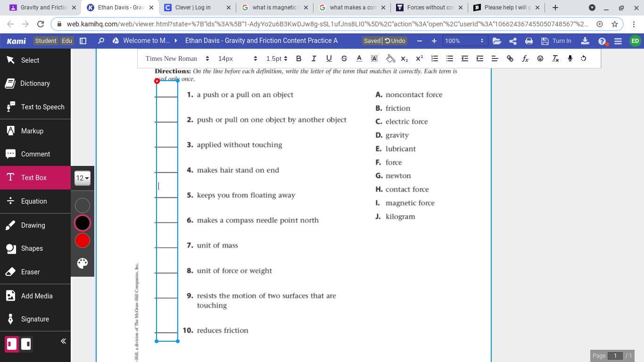Click the page number input field
This screenshot has width=644, height=362.
tap(615, 355)
